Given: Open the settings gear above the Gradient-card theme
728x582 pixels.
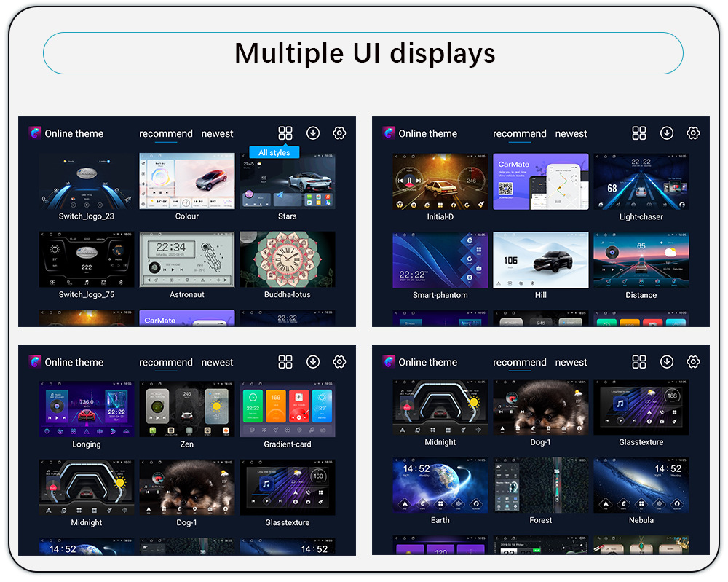Looking at the screenshot, I should pos(339,362).
